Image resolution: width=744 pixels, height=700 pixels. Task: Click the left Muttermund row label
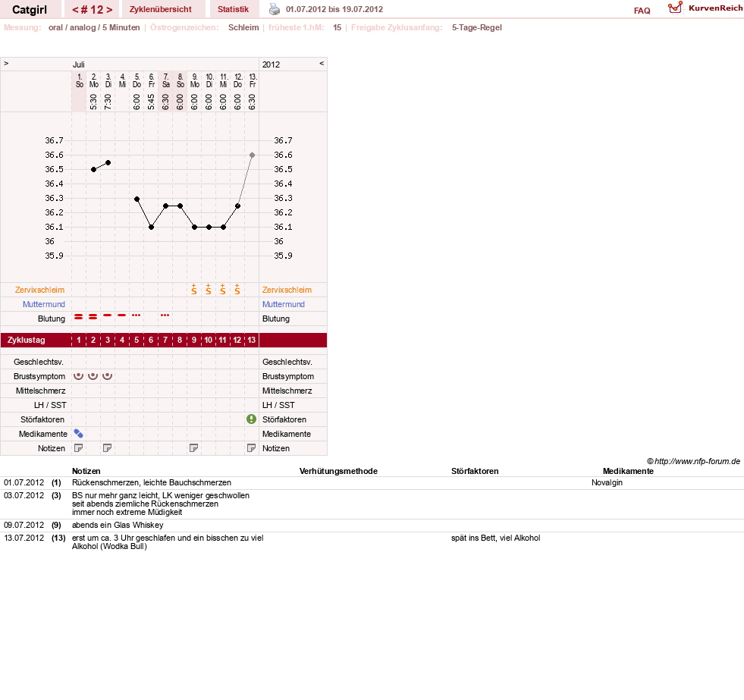[x=44, y=304]
